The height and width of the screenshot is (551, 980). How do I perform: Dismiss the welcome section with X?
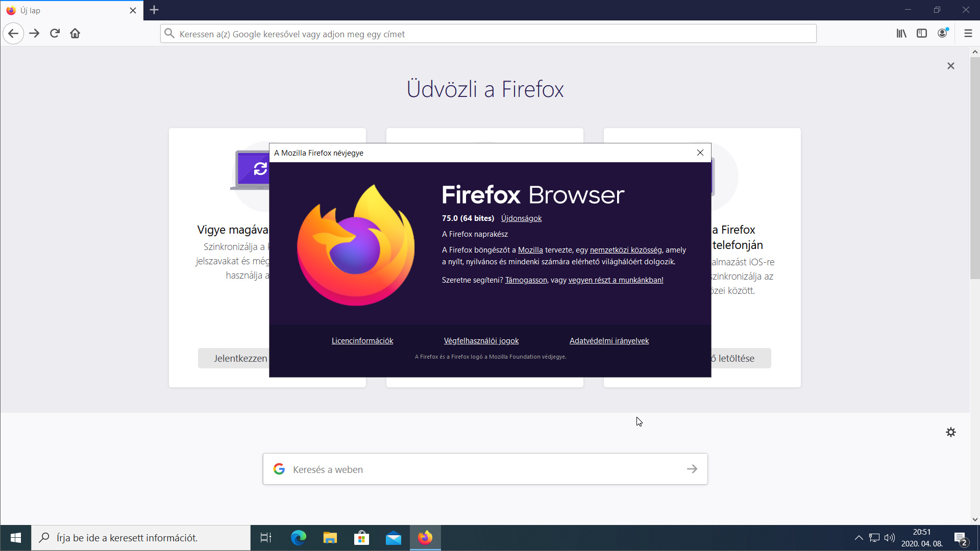pyautogui.click(x=951, y=66)
